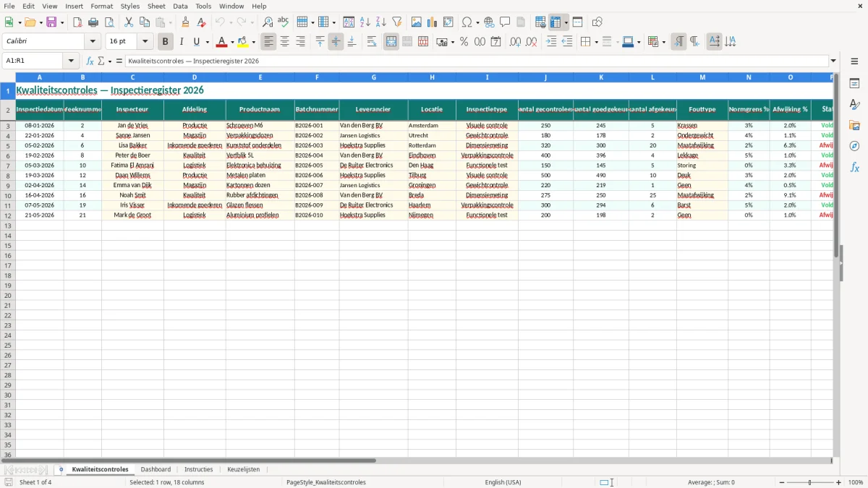This screenshot has width=868, height=488.
Task: Clear direct formatting
Action: click(202, 22)
